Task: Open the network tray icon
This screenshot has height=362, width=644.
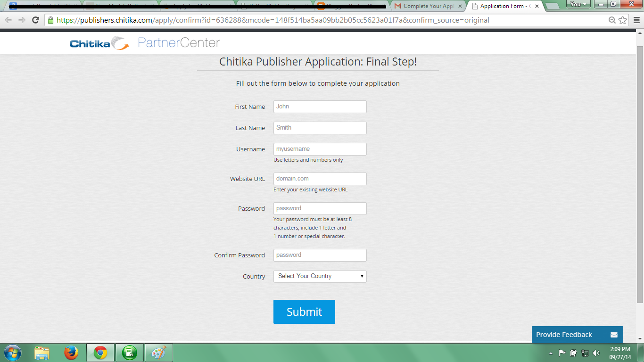Action: point(585,353)
